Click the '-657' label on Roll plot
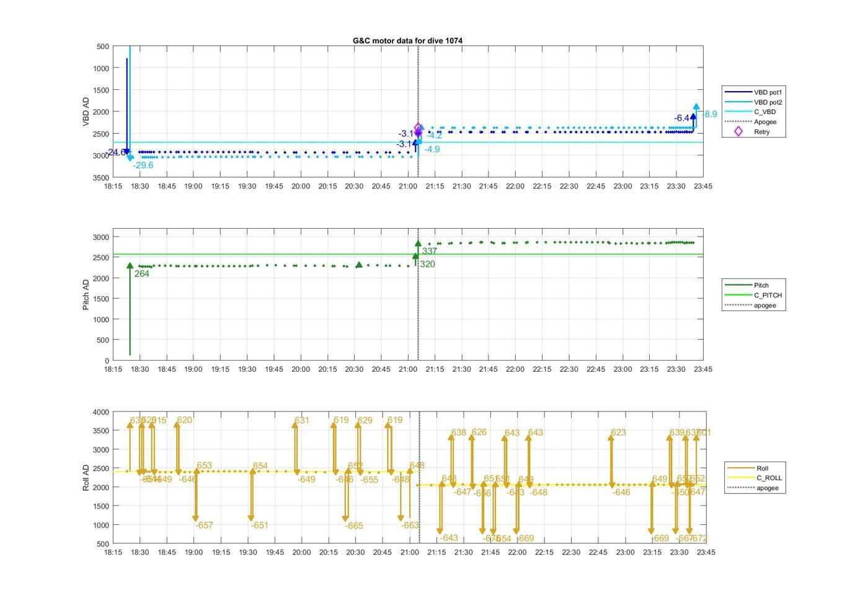868x611 pixels. pyautogui.click(x=204, y=525)
